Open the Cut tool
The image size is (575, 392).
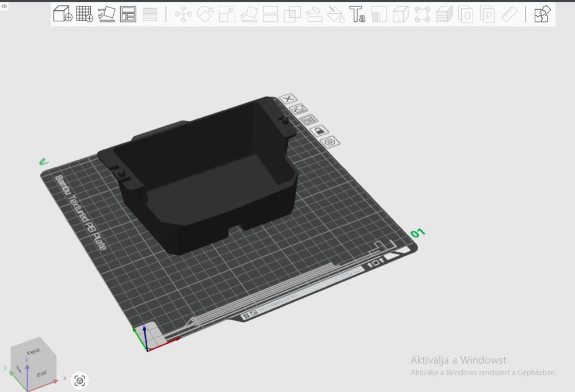click(271, 14)
